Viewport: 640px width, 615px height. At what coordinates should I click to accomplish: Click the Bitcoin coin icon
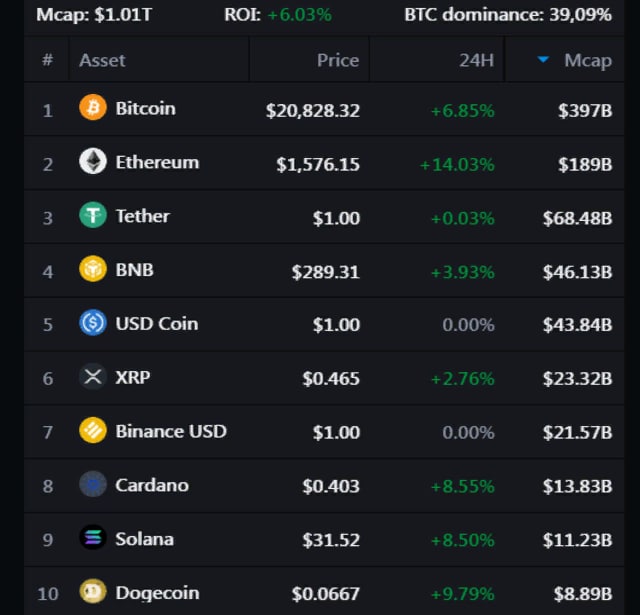93,107
